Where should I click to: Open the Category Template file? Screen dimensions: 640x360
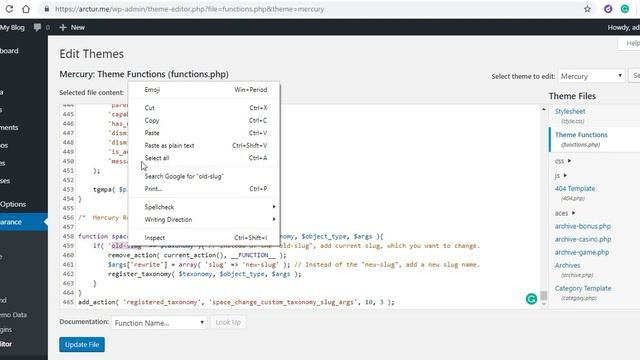pyautogui.click(x=583, y=288)
